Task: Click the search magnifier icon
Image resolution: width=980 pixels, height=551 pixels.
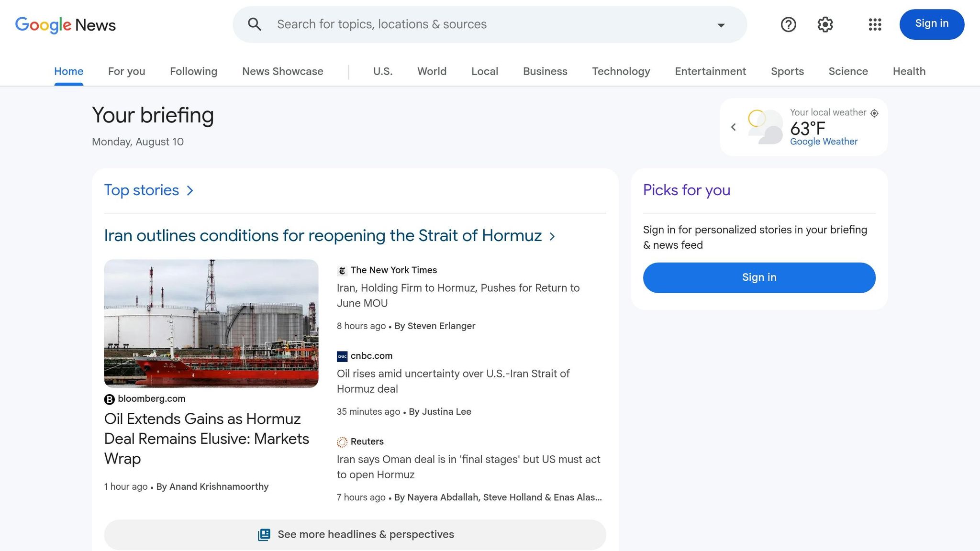Action: tap(255, 24)
